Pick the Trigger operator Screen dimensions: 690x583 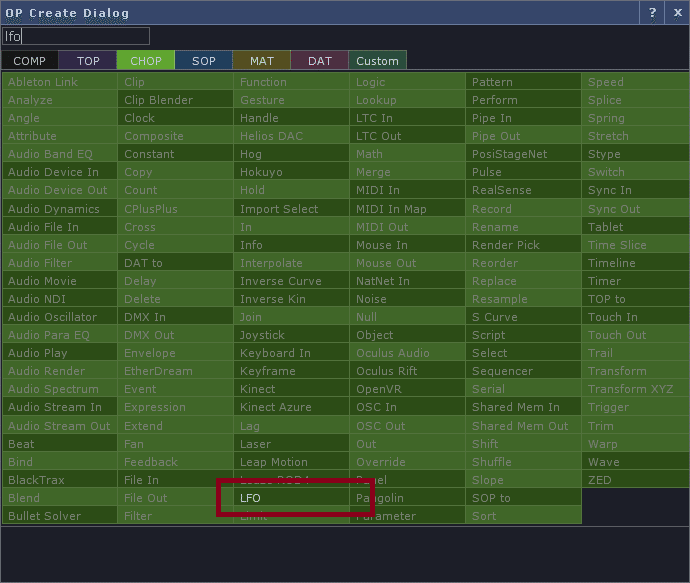[636, 407]
